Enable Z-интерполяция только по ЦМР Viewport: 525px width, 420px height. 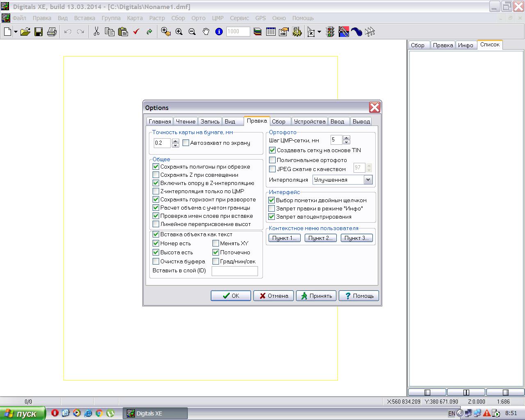tap(156, 191)
